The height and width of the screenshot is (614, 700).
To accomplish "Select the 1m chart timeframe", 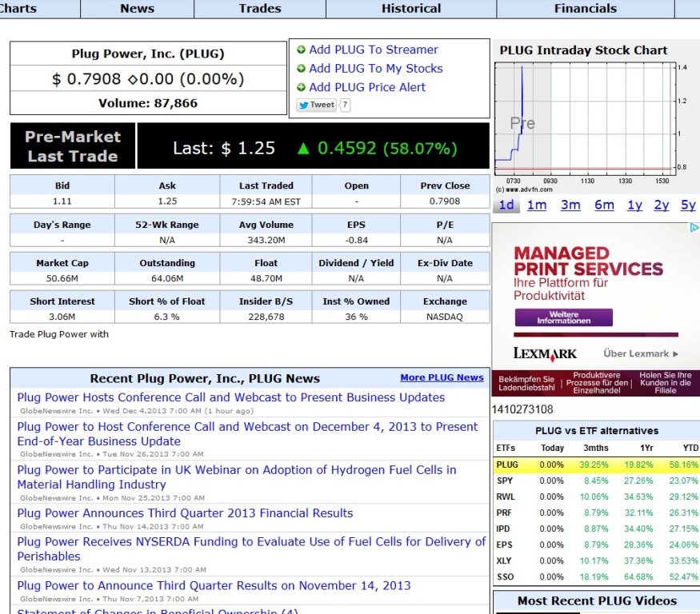I will (x=537, y=205).
